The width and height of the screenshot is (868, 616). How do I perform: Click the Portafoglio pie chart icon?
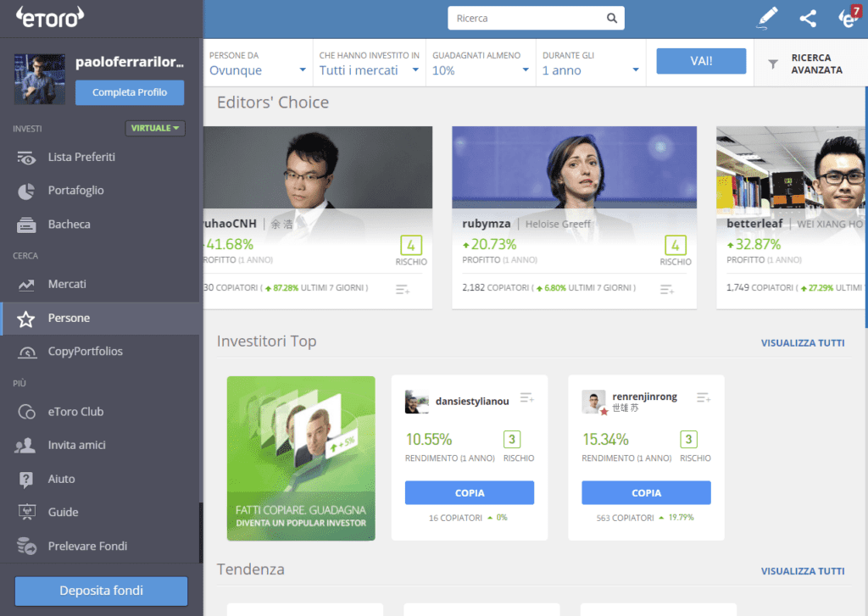coord(26,191)
